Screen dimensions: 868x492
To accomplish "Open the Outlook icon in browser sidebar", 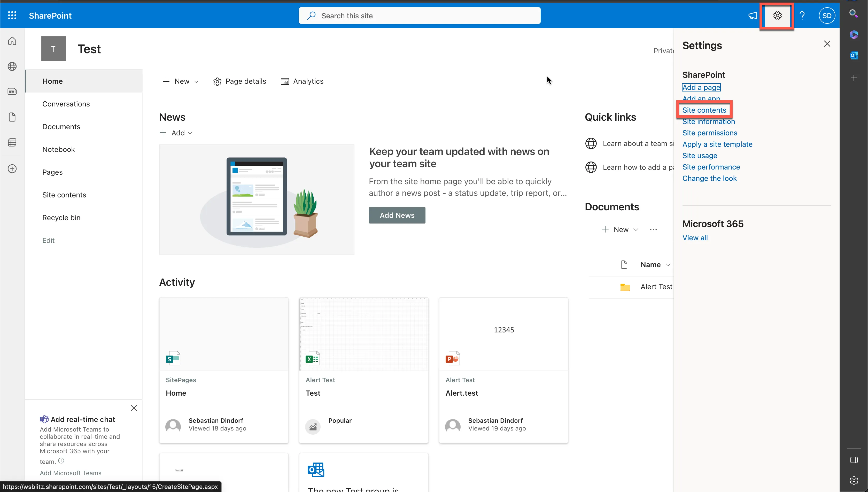I will pos(854,55).
